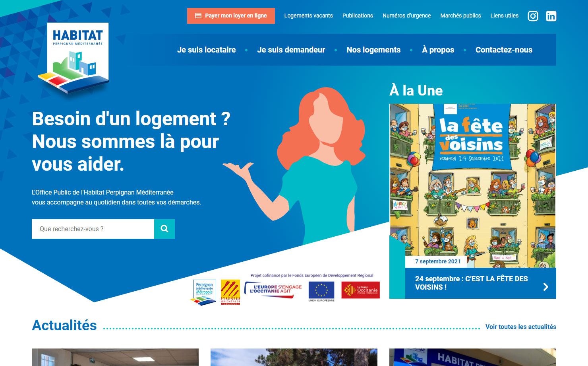Click the Pyrénées Orientales partner logo

click(230, 292)
